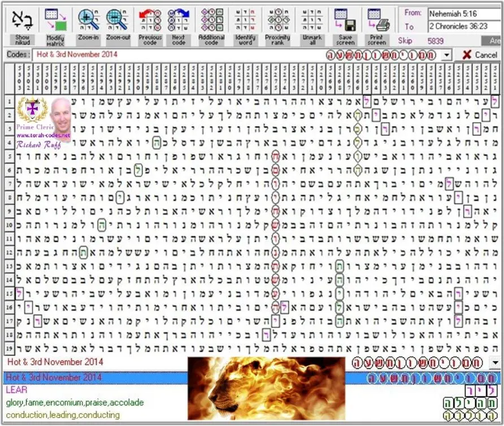
Task: Select conduction,leading,conducting entry
Action: 63,415
